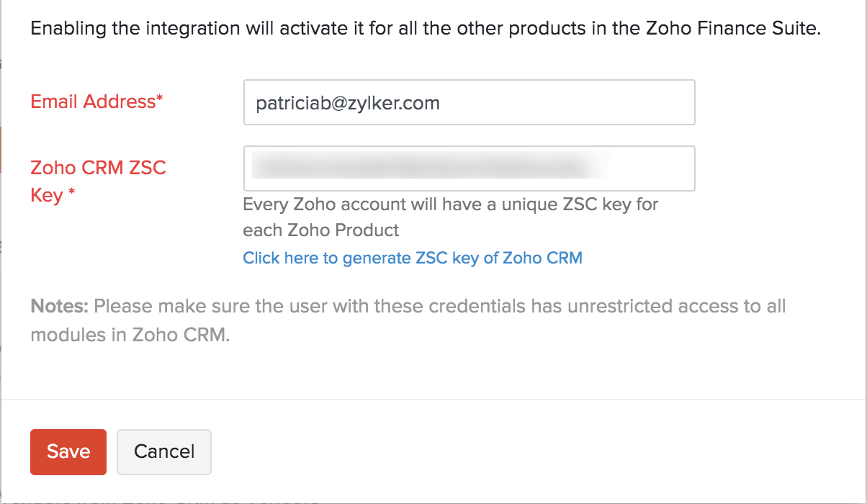This screenshot has width=867, height=504.
Task: Click the 'modules in Zoho CRM.' note line
Action: tap(130, 336)
